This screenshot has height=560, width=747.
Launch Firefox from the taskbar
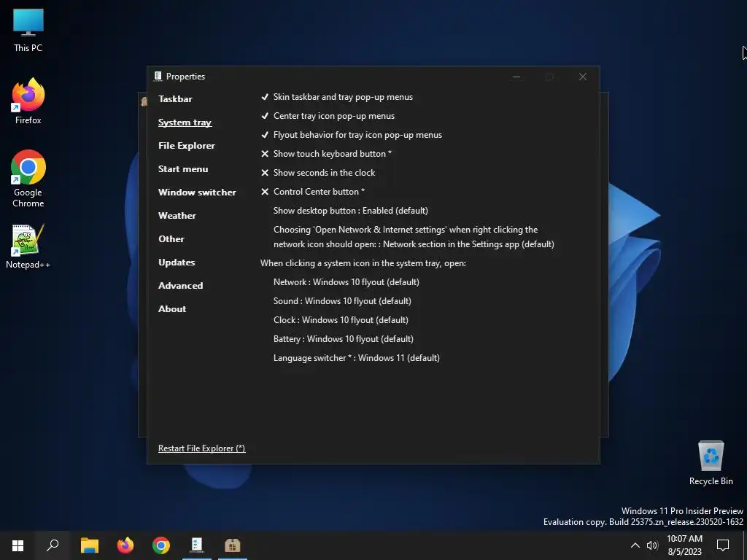coord(125,545)
